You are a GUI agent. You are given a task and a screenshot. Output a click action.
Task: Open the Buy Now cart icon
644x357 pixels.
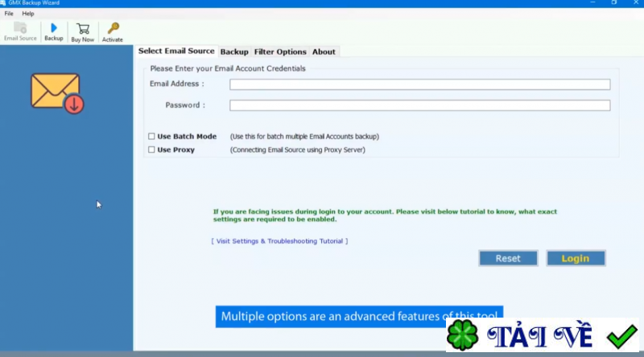[83, 32]
